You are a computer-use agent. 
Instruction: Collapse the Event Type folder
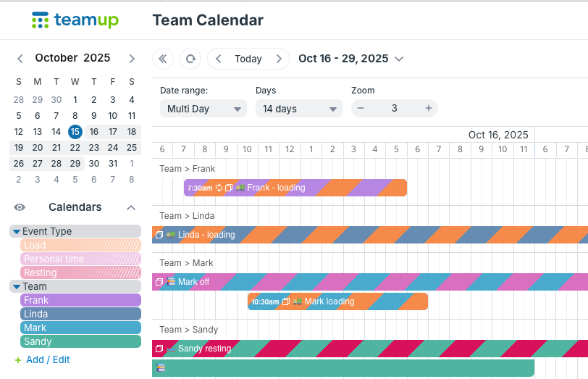click(x=17, y=232)
